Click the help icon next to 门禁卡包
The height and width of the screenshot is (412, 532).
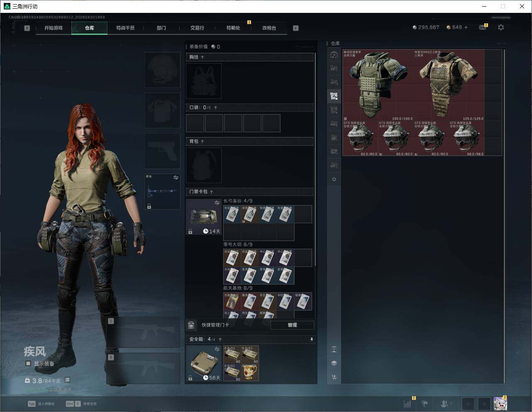click(x=211, y=192)
